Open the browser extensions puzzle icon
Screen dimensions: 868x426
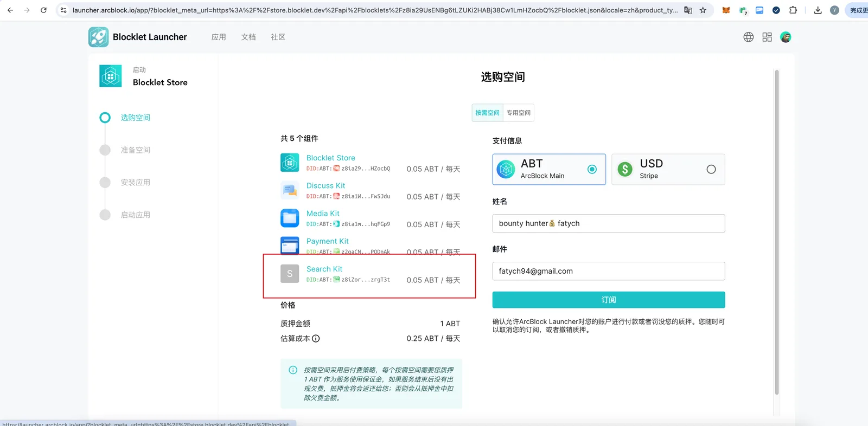point(793,10)
